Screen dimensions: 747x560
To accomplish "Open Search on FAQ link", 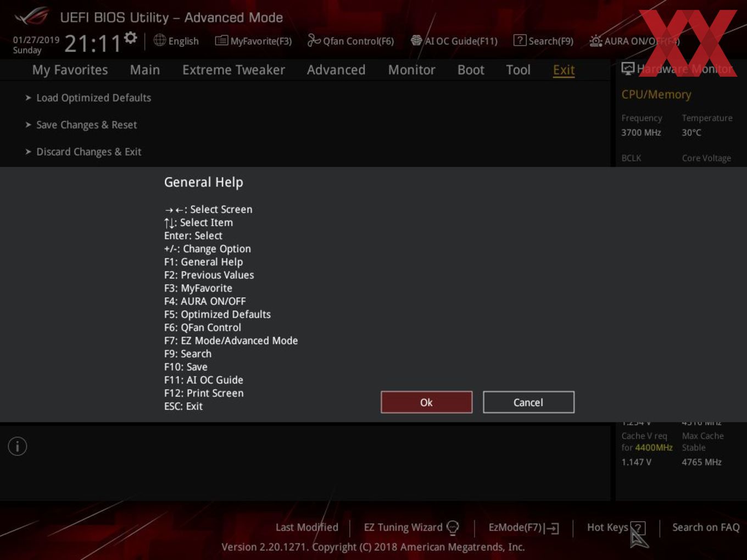I will click(706, 528).
